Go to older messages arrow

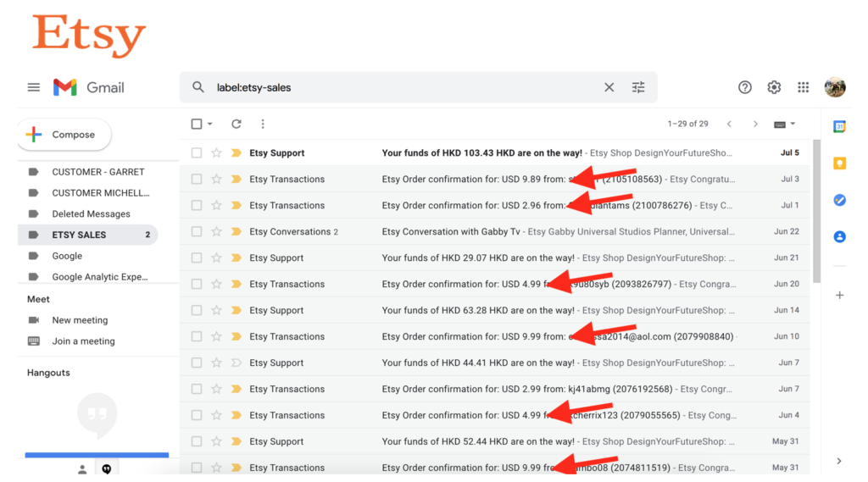[755, 124]
